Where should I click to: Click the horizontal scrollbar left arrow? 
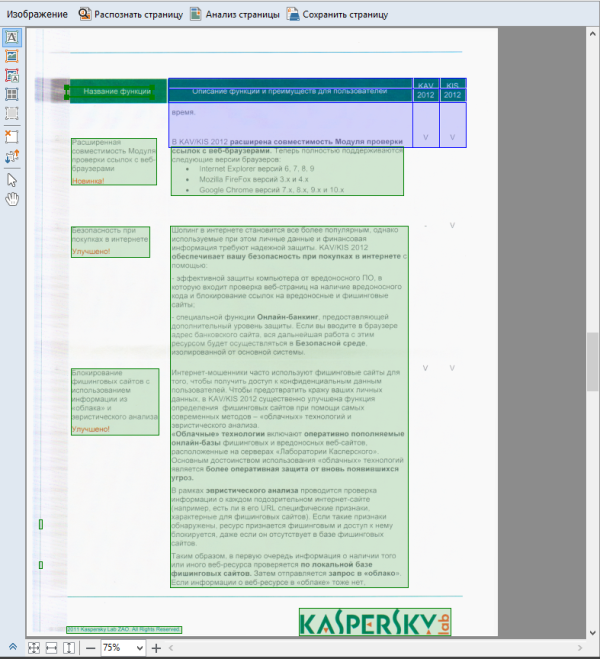(171, 648)
